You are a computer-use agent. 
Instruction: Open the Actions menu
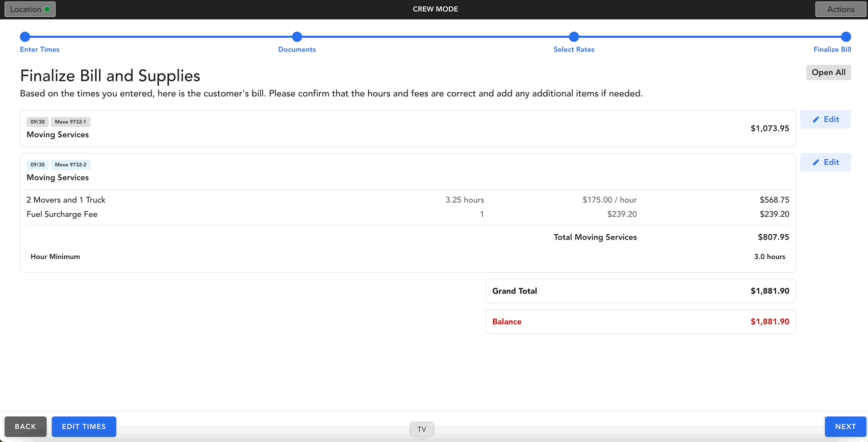coord(840,9)
